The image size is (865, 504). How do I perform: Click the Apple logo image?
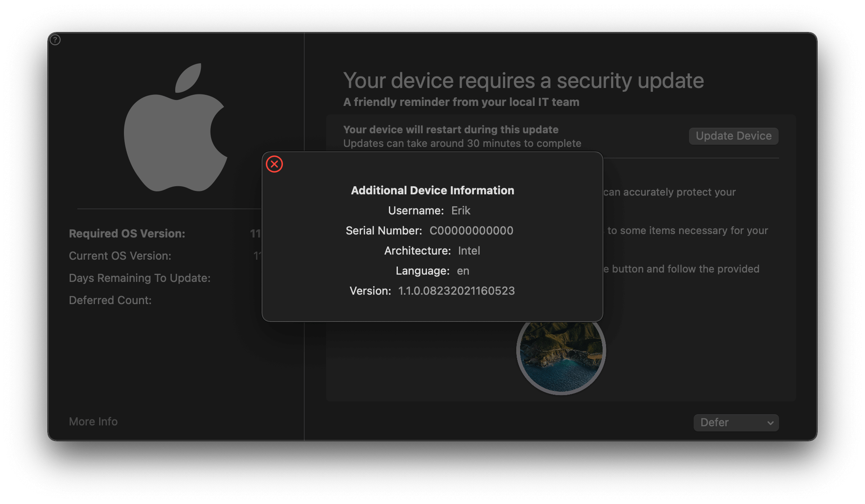point(175,127)
